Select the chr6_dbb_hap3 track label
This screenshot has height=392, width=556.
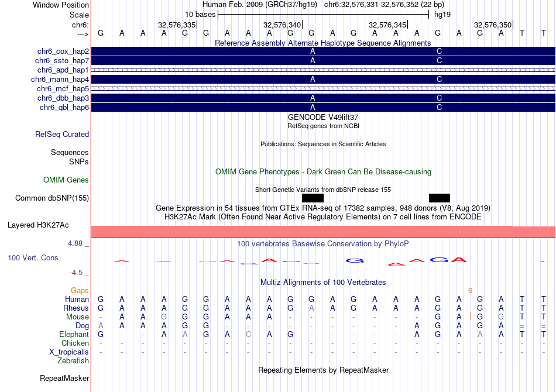pyautogui.click(x=63, y=98)
